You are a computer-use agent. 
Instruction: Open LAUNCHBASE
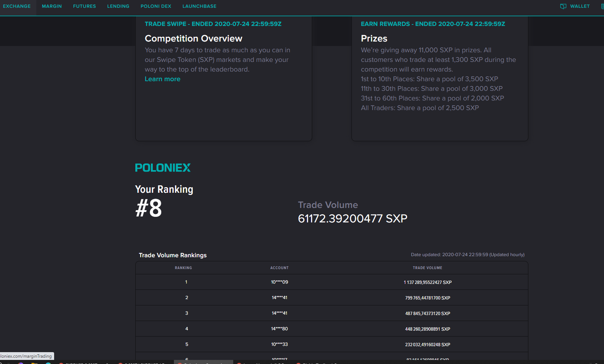[x=199, y=6]
